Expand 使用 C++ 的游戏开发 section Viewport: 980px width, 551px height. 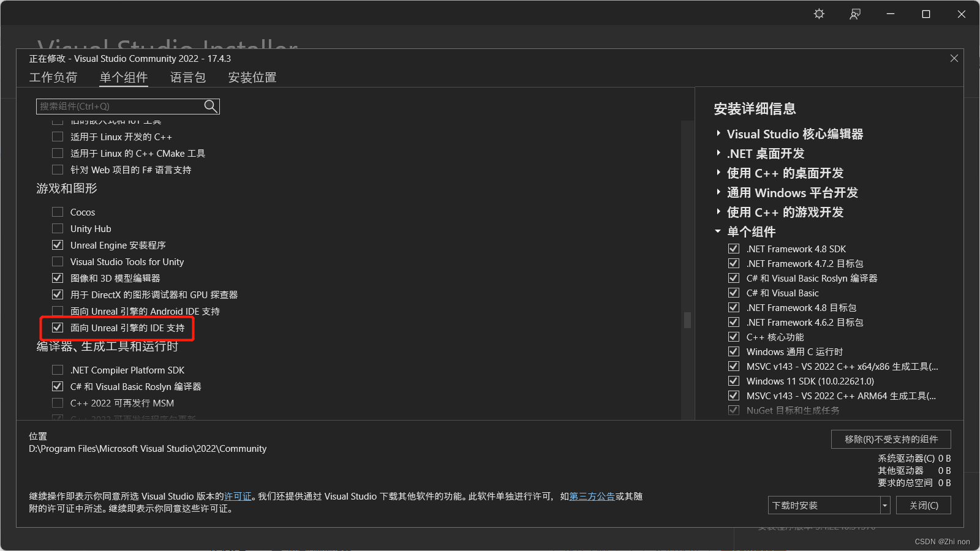(x=718, y=212)
